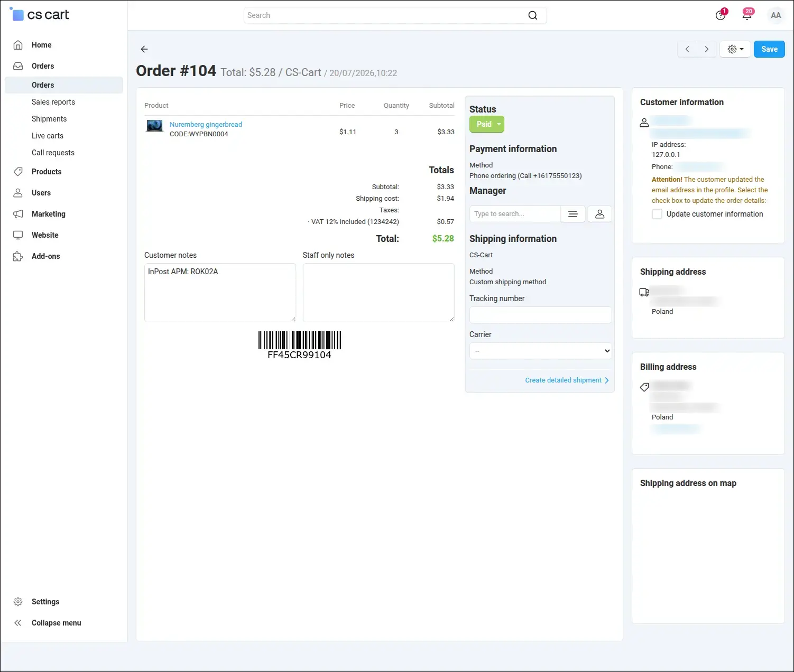The width and height of the screenshot is (794, 672).
Task: Open the gear actions dropdown
Action: (735, 49)
